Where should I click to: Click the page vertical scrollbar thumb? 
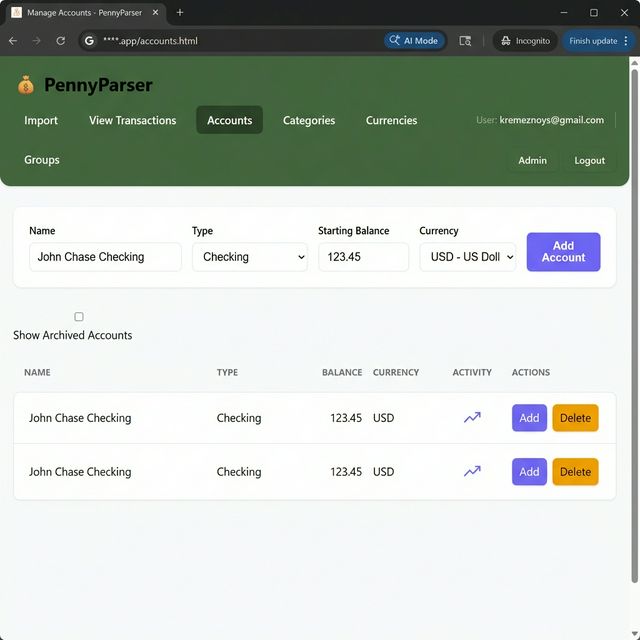pos(634,327)
